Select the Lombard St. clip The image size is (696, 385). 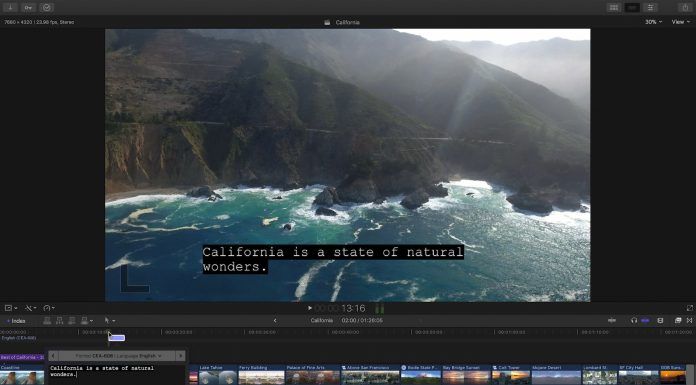pos(600,374)
